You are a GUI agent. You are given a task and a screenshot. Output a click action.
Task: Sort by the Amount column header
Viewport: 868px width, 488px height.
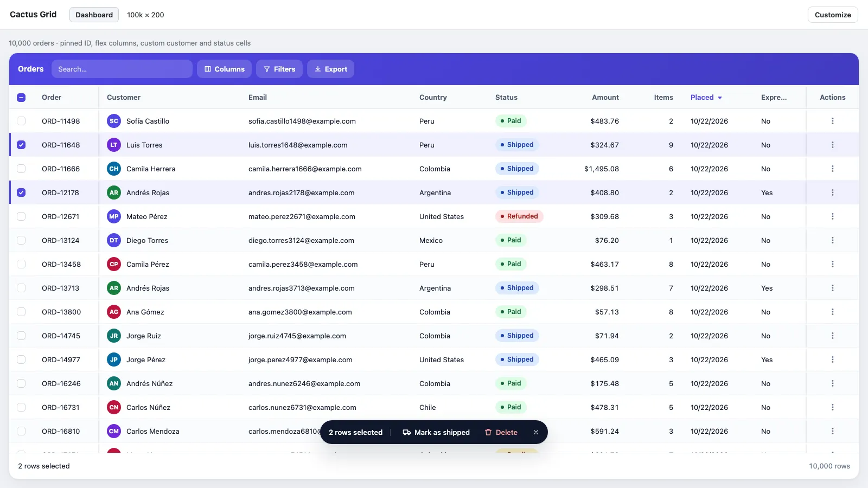[x=605, y=98]
